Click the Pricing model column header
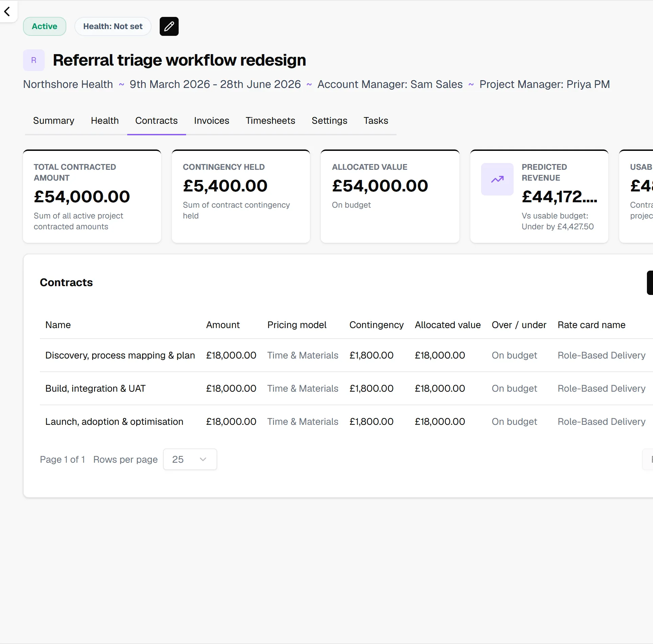This screenshot has width=653, height=644. tap(297, 325)
